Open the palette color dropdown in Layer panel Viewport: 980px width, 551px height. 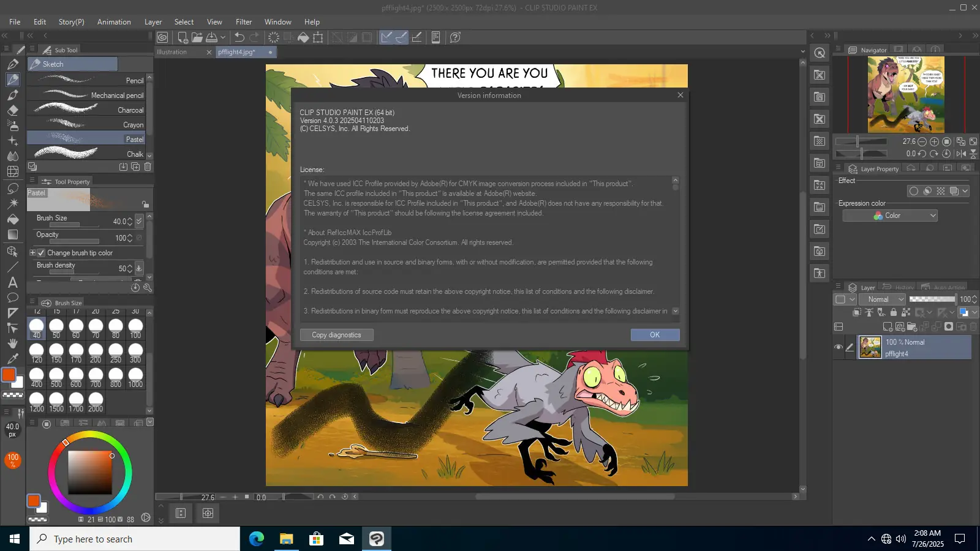pos(845,299)
